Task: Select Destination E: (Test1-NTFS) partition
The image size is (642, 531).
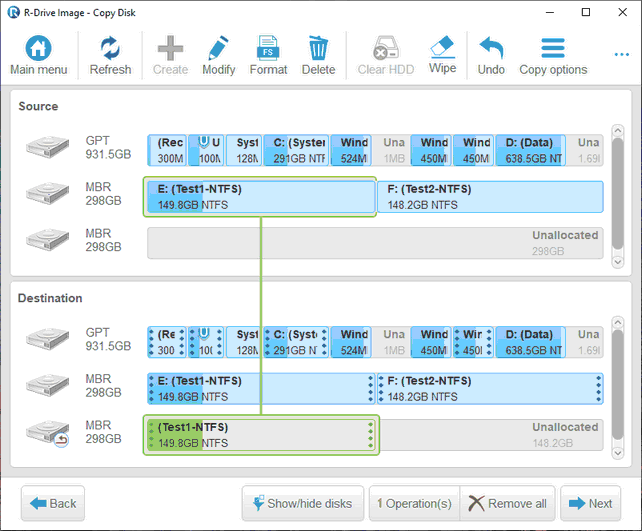Action: [261, 389]
